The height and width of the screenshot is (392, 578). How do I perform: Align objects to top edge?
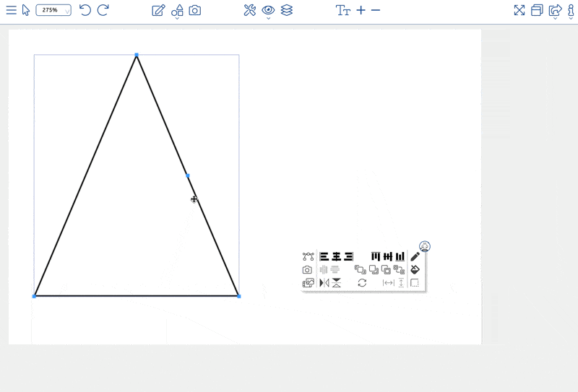[x=376, y=256]
